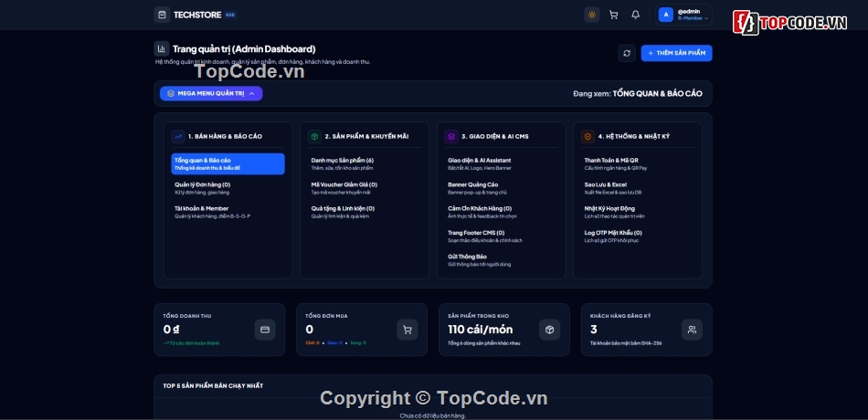Select Tổng quan & Báo cáo menu item
Image resolution: width=868 pixels, height=420 pixels.
click(228, 163)
